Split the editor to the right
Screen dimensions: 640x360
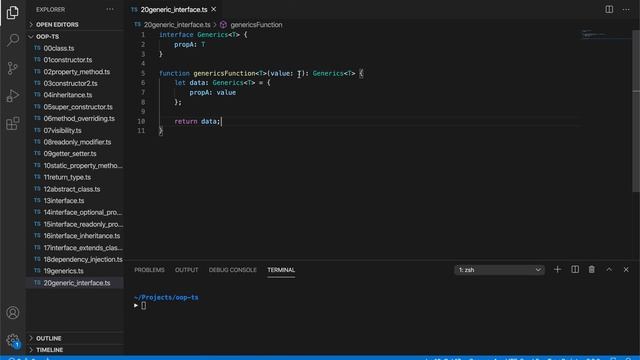[609, 9]
